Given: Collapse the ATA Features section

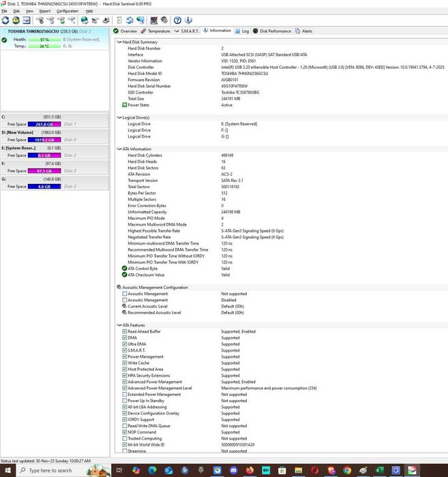Looking at the screenshot, I should click(x=119, y=325).
